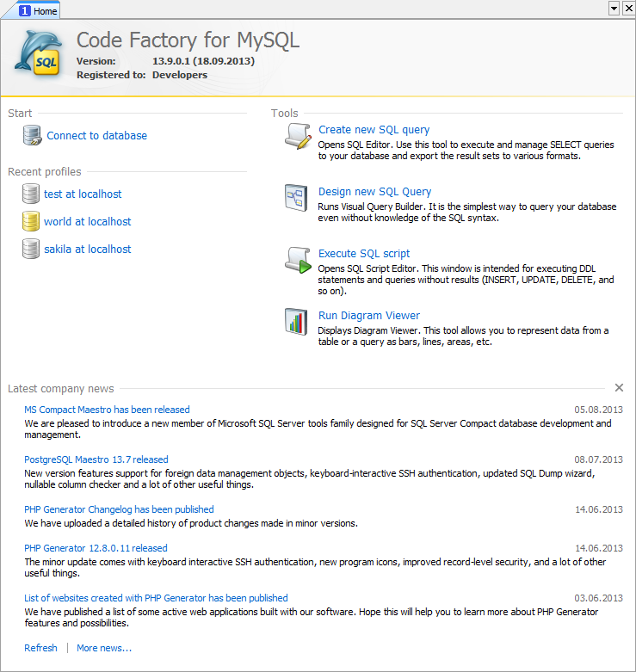Screen dimensions: 636x672
Task: Open the tab list dropdown arrow
Action: [x=614, y=8]
